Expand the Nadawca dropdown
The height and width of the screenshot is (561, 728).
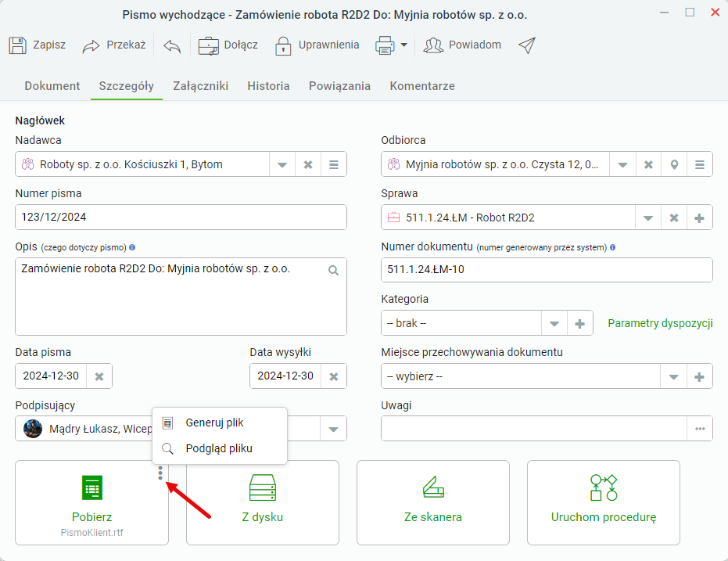[282, 164]
